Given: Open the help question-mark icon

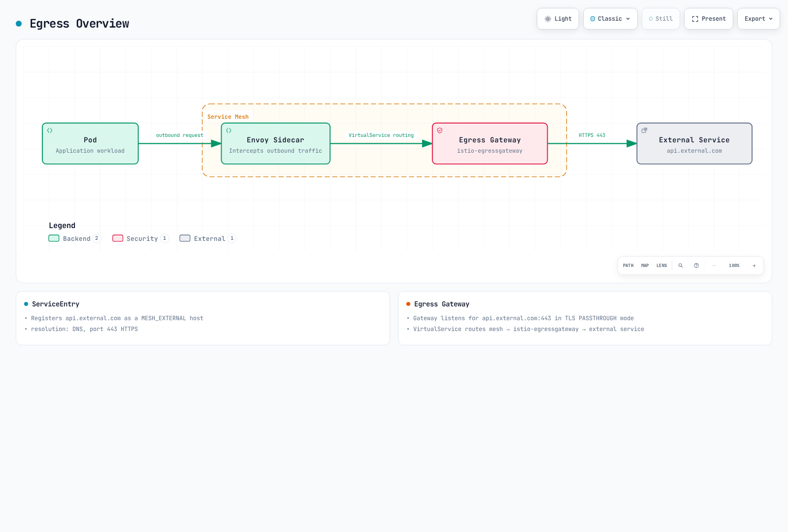Looking at the screenshot, I should coord(696,266).
